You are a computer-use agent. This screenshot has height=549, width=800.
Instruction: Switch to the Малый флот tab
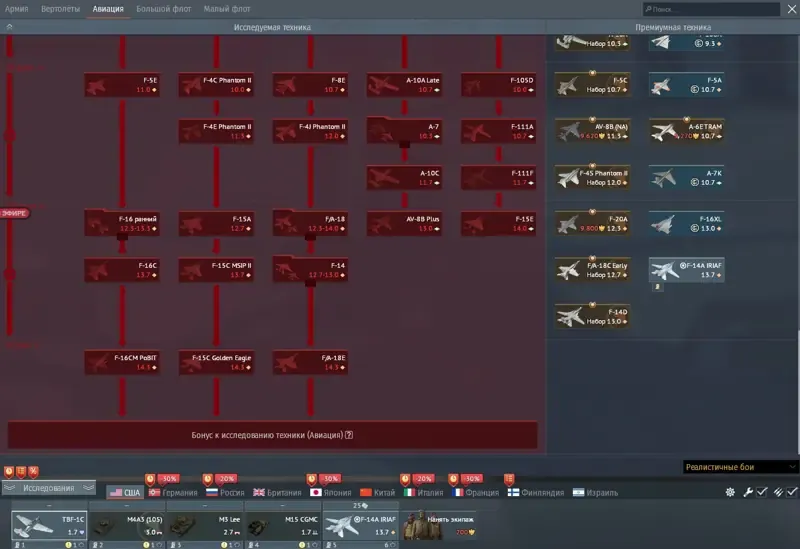227,9
